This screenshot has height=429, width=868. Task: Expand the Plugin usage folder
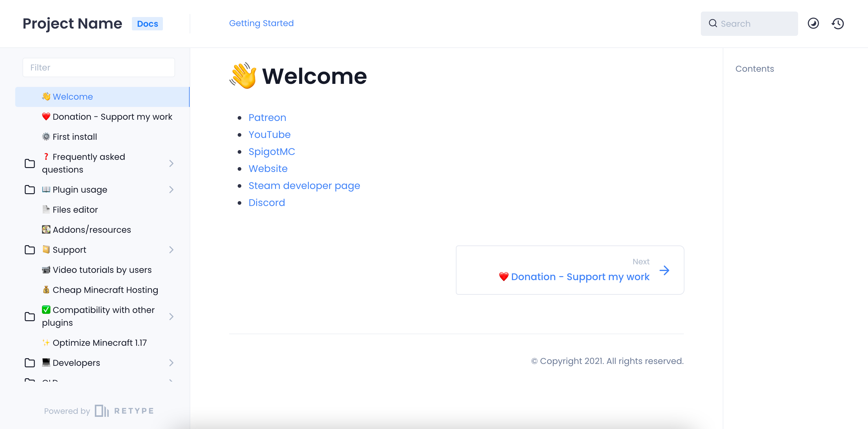pos(172,189)
